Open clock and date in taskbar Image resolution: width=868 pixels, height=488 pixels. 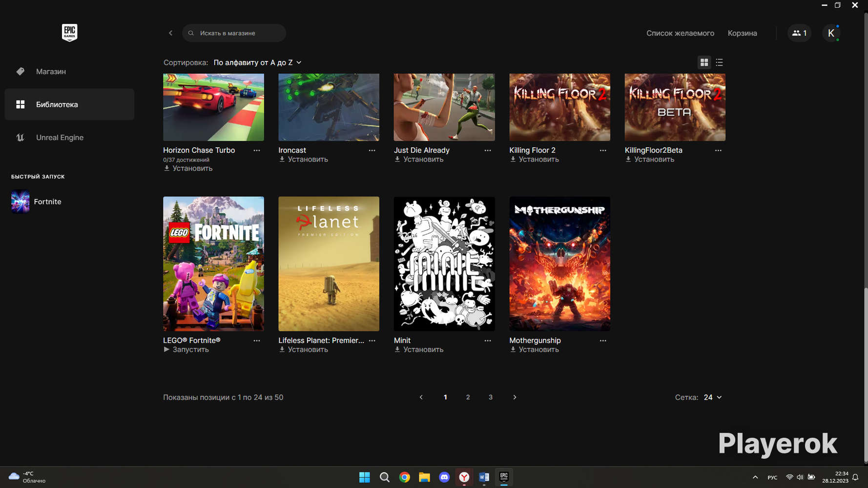[x=835, y=477]
